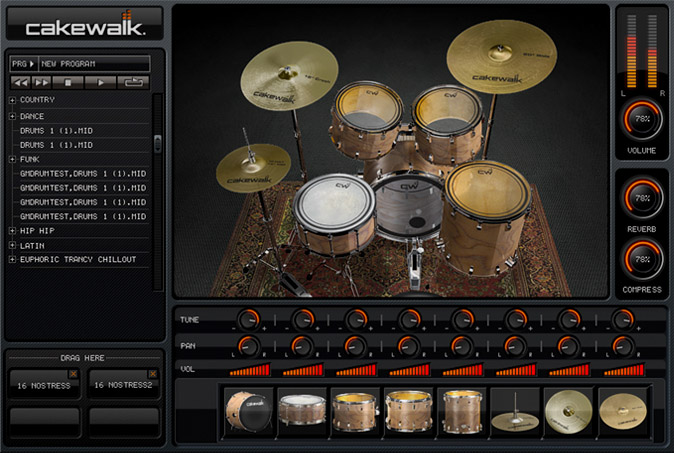The width and height of the screenshot is (674, 453).
Task: Click the Cakewalk logo
Action: coord(85,24)
